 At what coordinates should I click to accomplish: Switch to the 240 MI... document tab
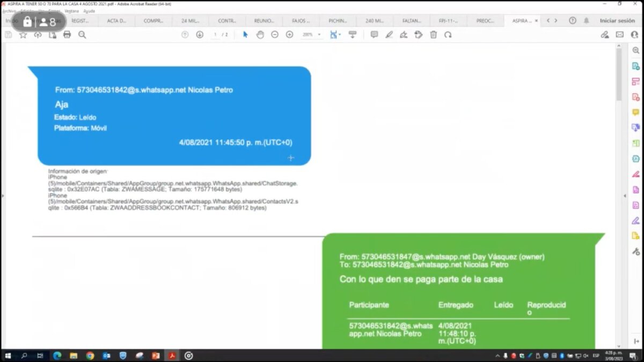[x=375, y=20]
